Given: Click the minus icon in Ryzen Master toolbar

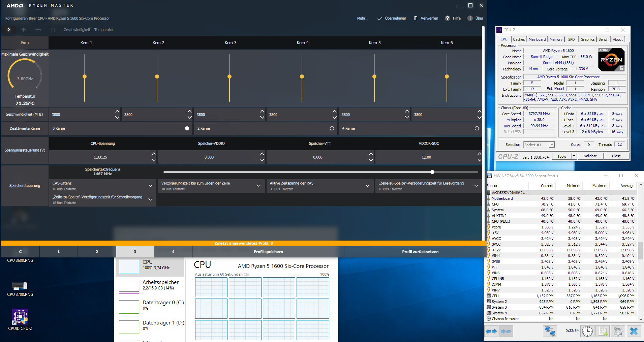Looking at the screenshot, I should 38,30.
